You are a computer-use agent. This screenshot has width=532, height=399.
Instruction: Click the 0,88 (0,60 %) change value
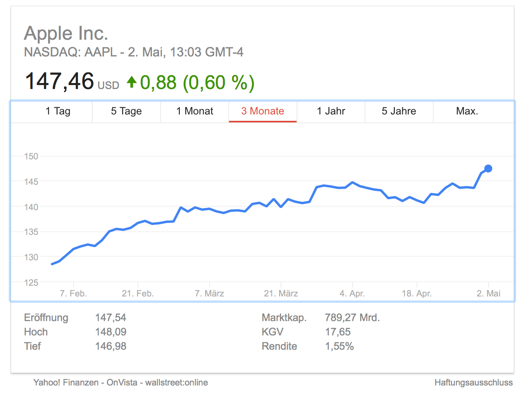click(197, 83)
